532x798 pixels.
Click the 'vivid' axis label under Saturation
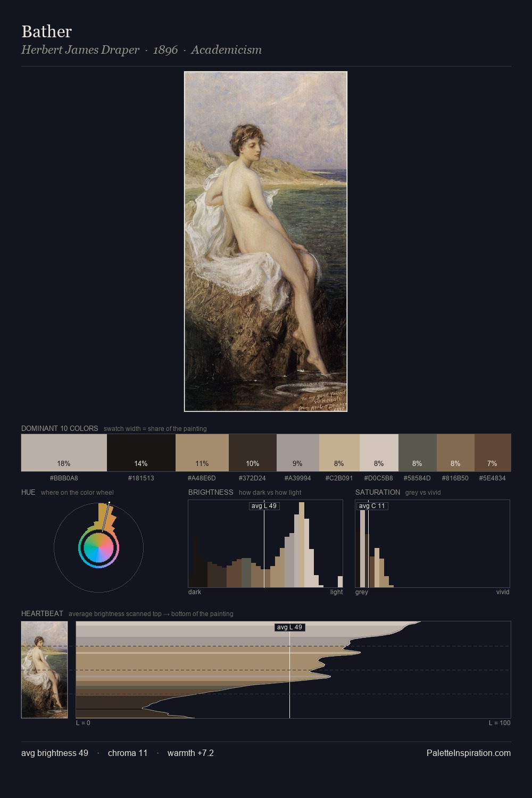point(503,592)
